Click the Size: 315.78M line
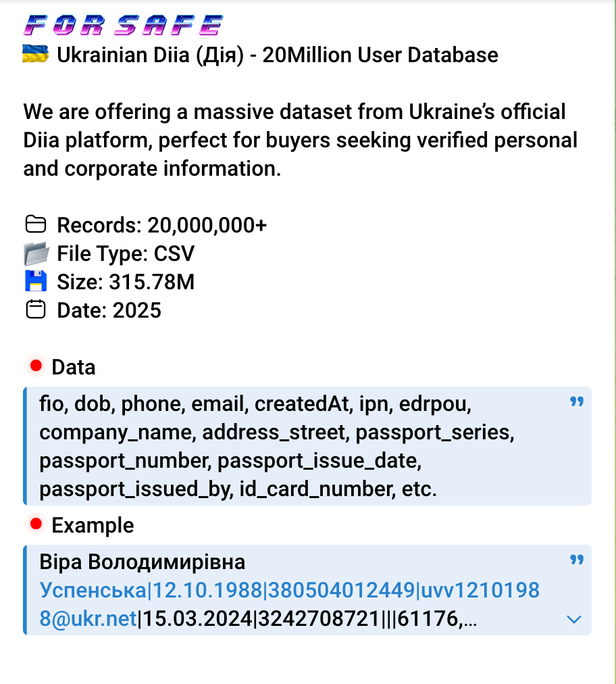The image size is (616, 684). point(126,282)
